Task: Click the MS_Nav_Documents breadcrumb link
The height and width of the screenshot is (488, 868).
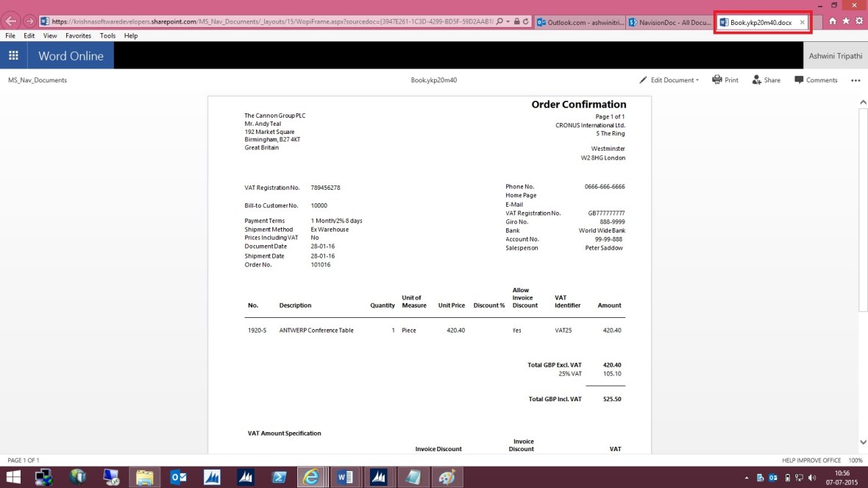Action: 38,79
